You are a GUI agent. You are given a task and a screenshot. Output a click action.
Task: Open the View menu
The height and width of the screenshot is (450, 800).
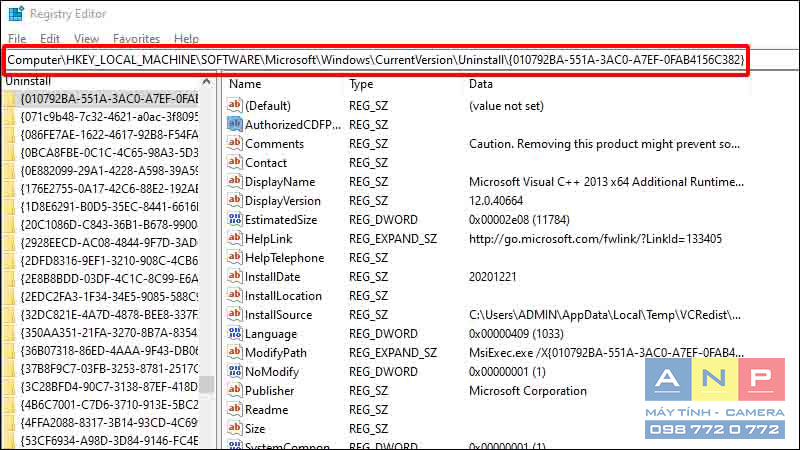click(x=86, y=39)
